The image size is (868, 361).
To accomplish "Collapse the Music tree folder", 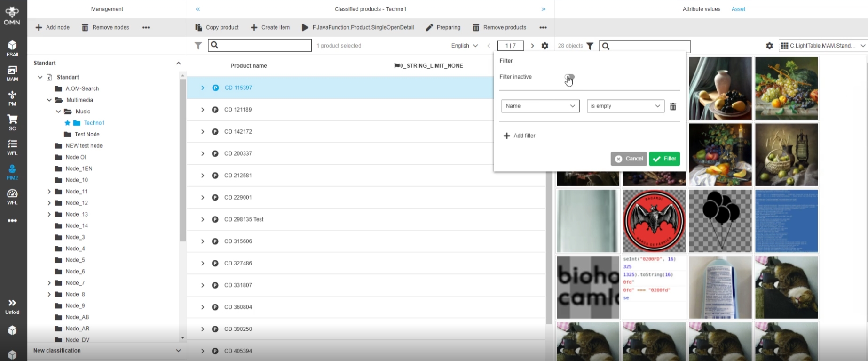I will click(x=58, y=112).
